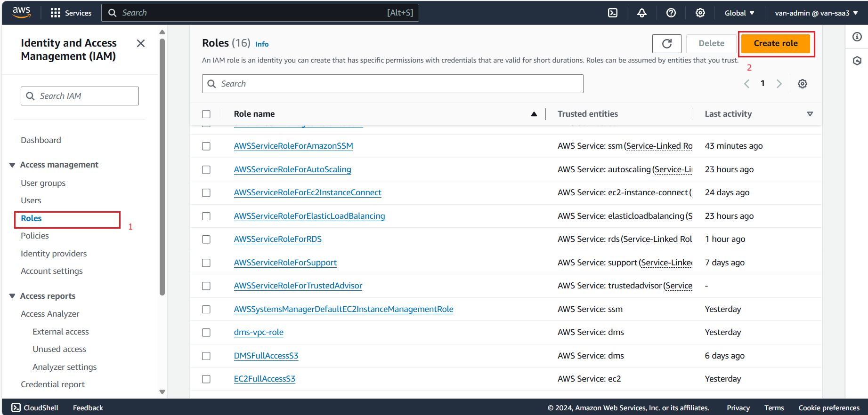Image resolution: width=868 pixels, height=415 pixels.
Task: Go to next page of roles
Action: point(779,84)
